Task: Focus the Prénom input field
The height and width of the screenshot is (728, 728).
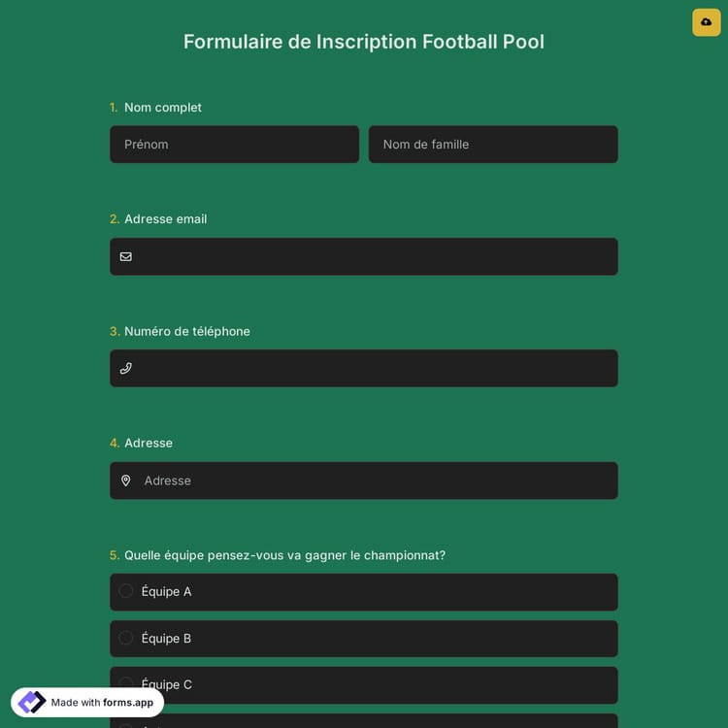Action: pyautogui.click(x=234, y=145)
